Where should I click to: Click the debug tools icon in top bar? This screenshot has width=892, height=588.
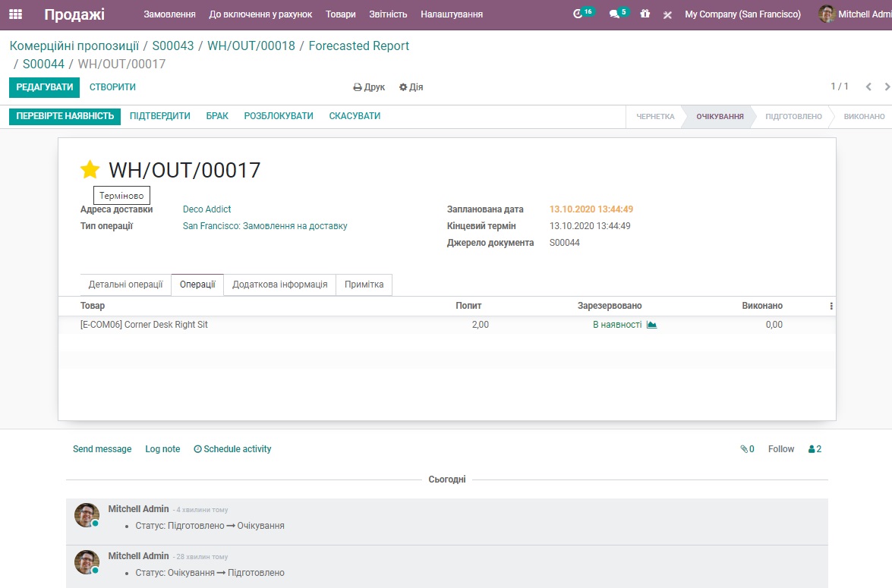[x=667, y=14]
